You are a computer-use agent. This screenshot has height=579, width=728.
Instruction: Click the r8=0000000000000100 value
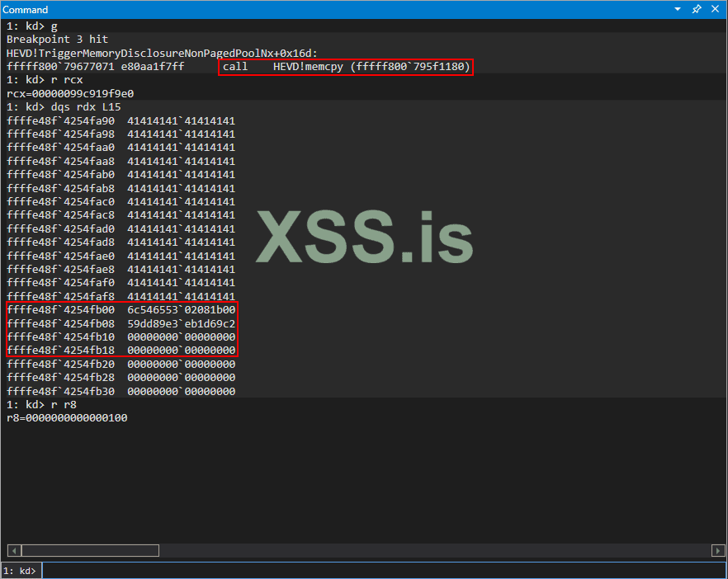coord(67,418)
